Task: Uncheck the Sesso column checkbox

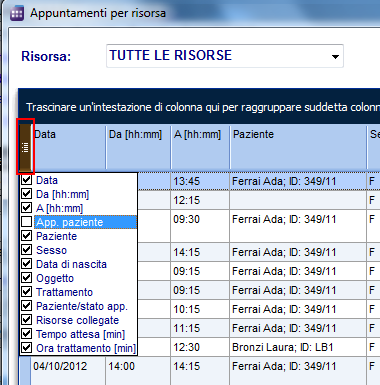Action: click(x=26, y=250)
